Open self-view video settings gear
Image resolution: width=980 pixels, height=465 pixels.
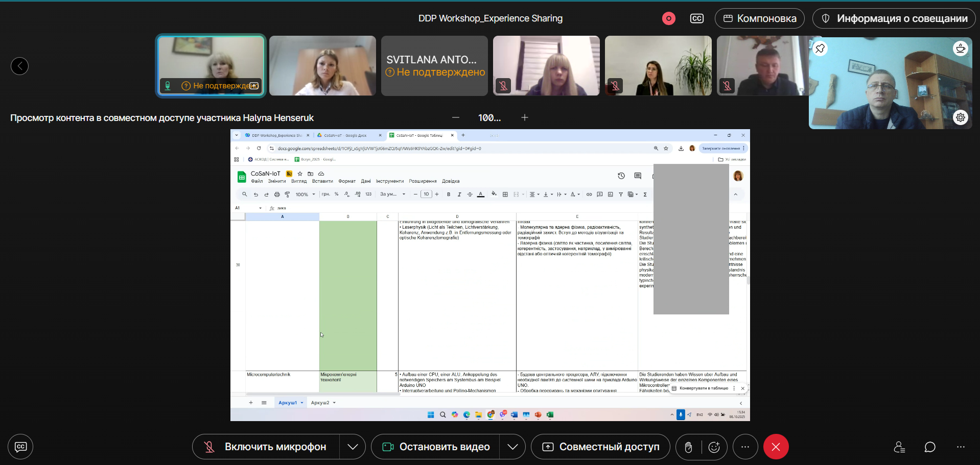click(961, 117)
